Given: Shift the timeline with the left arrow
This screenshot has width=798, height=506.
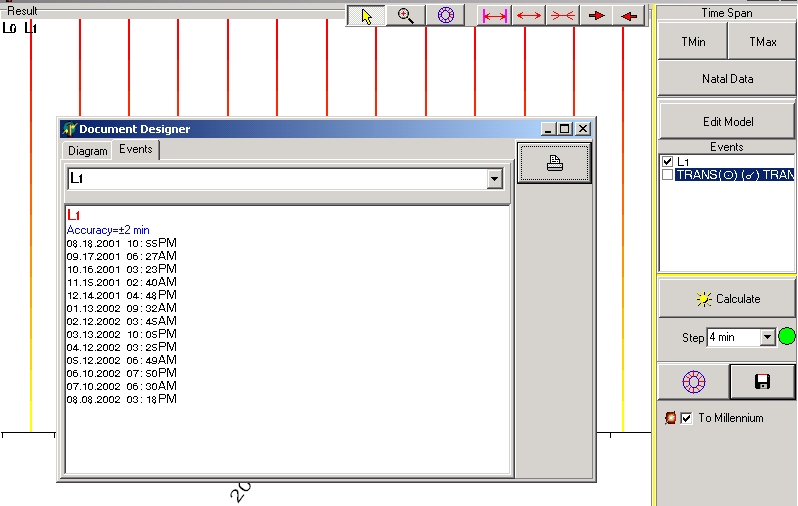Looking at the screenshot, I should 628,16.
